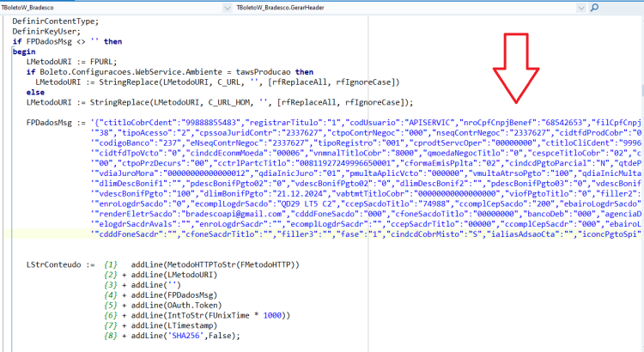Click the C_URL_HOM constant in the StringReplace call
644x352 pixels.
coord(228,102)
